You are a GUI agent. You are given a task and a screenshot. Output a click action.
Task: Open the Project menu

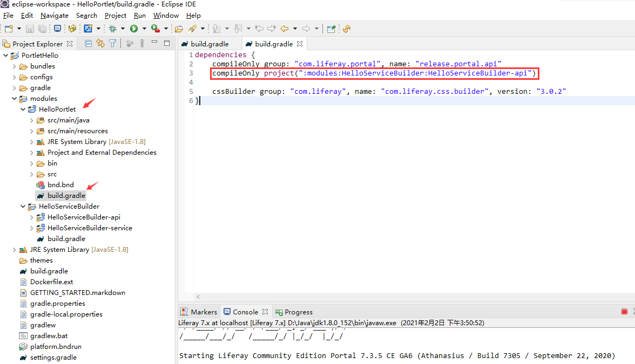tap(116, 15)
